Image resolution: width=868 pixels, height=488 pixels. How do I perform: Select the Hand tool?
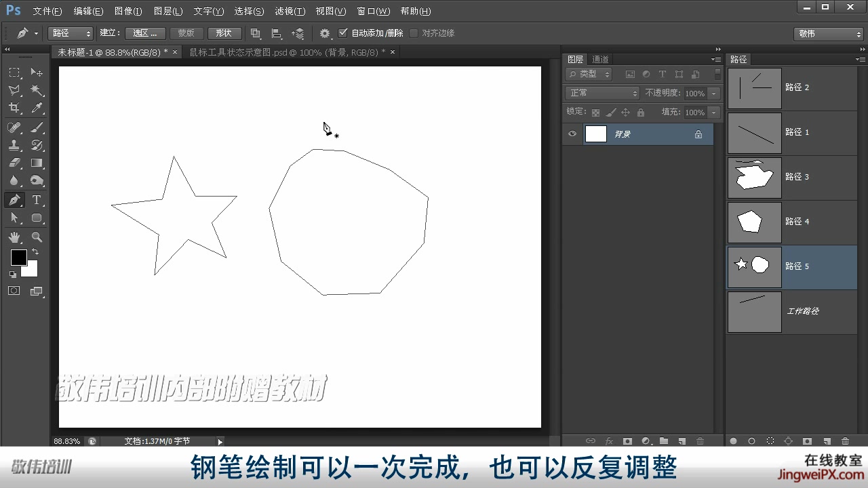point(15,237)
